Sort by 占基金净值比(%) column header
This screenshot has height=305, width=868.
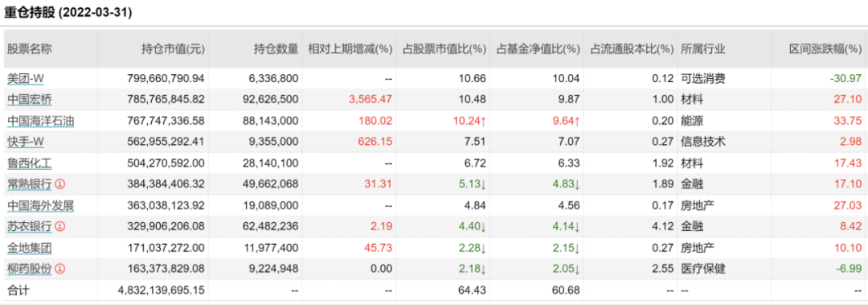(537, 49)
